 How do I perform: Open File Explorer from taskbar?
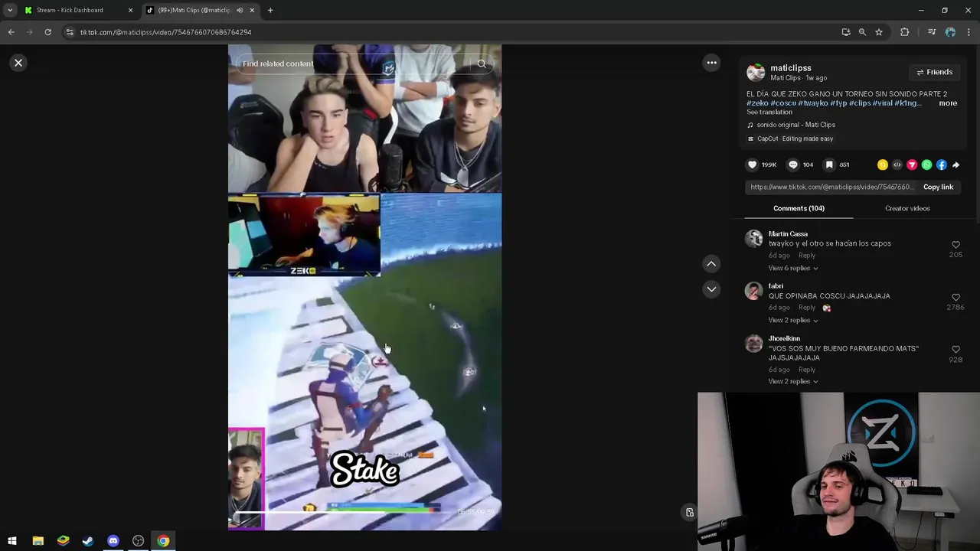click(38, 541)
